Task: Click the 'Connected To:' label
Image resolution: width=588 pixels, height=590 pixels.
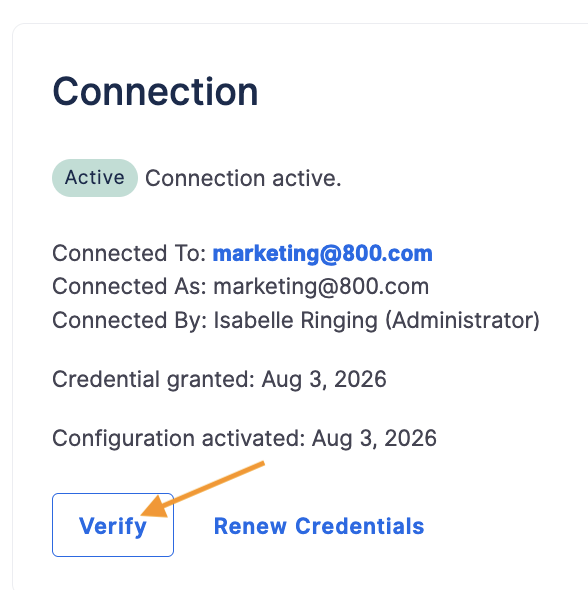Action: coord(129,253)
